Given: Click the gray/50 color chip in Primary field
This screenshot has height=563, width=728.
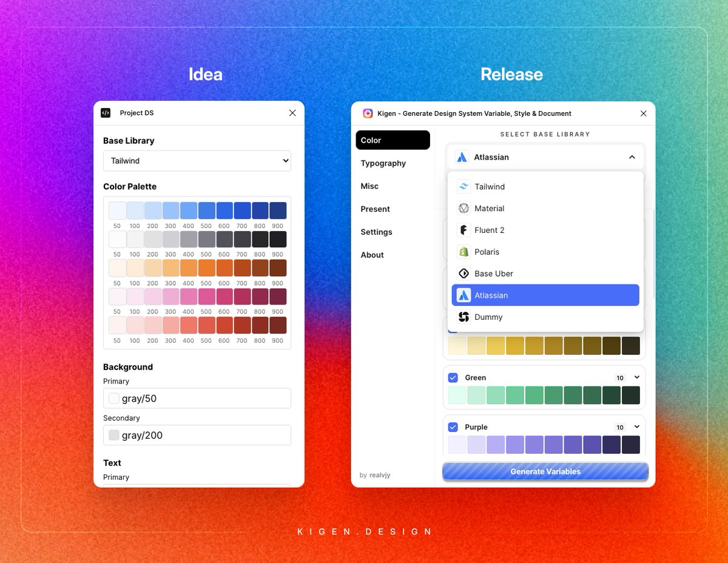Looking at the screenshot, I should 114,399.
